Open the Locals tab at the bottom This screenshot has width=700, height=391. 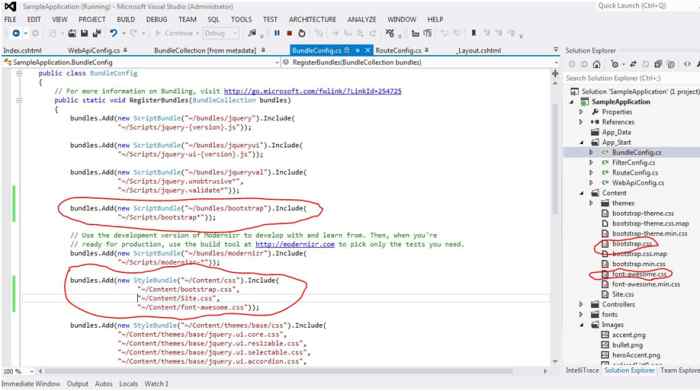click(128, 384)
